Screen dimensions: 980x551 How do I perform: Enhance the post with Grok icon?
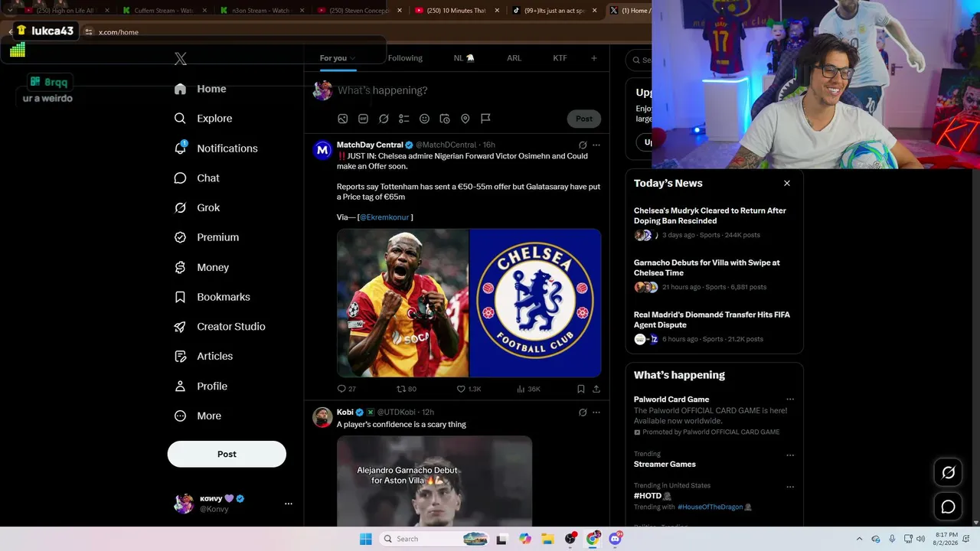(384, 119)
